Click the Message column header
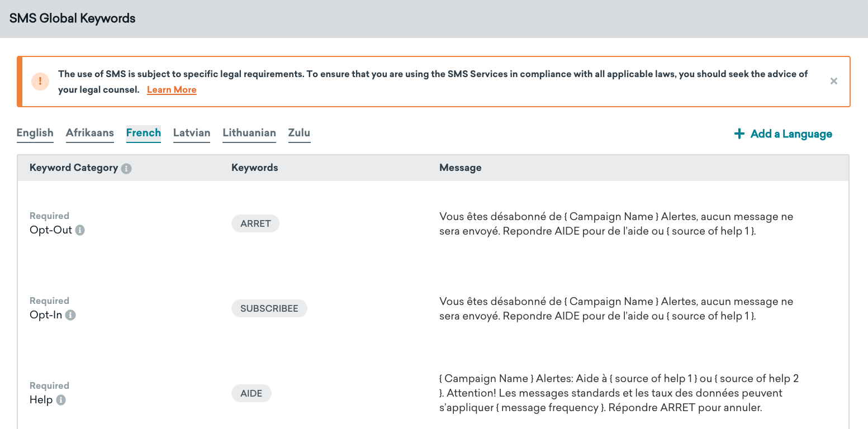This screenshot has height=429, width=868. pos(461,168)
